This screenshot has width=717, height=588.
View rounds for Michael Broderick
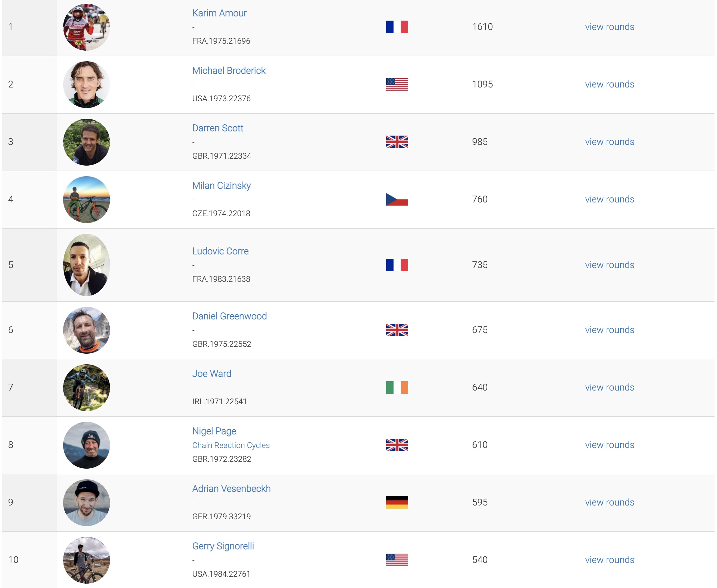click(609, 84)
